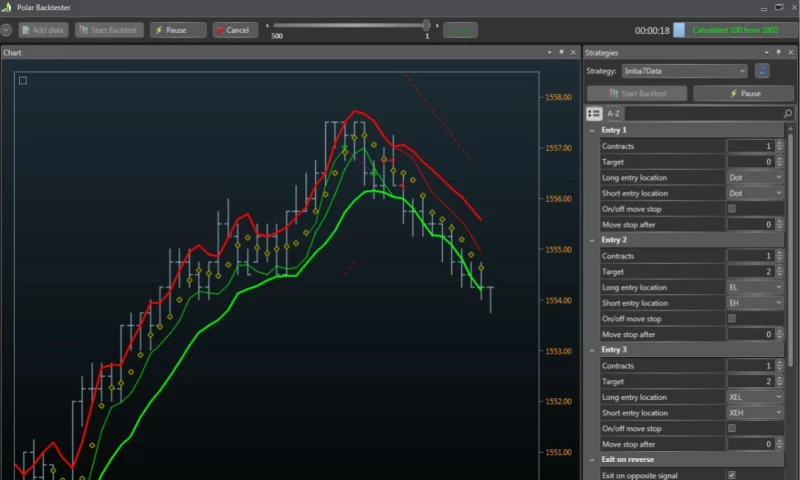Image resolution: width=800 pixels, height=480 pixels.
Task: Click the Cancel button in the toolbar
Action: 235,30
